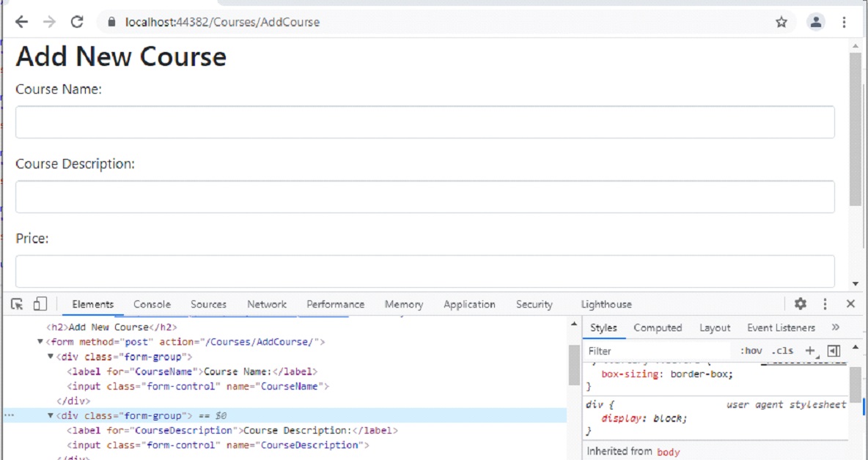Viewport: 868px width, 460px height.
Task: Select the Styles sub-tab
Action: coord(603,327)
